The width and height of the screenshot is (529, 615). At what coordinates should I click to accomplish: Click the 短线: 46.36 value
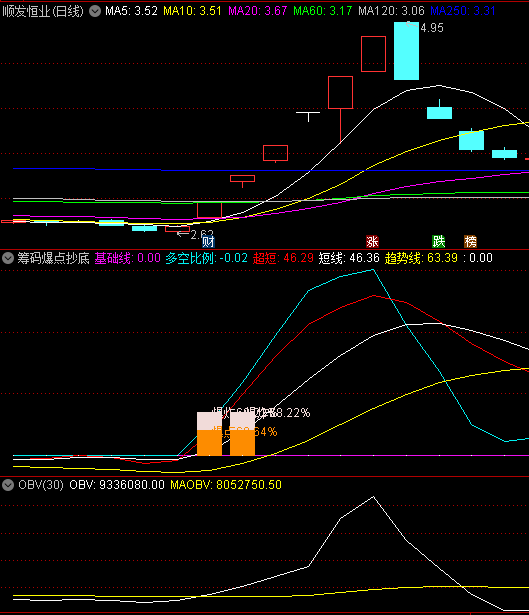pos(349,258)
